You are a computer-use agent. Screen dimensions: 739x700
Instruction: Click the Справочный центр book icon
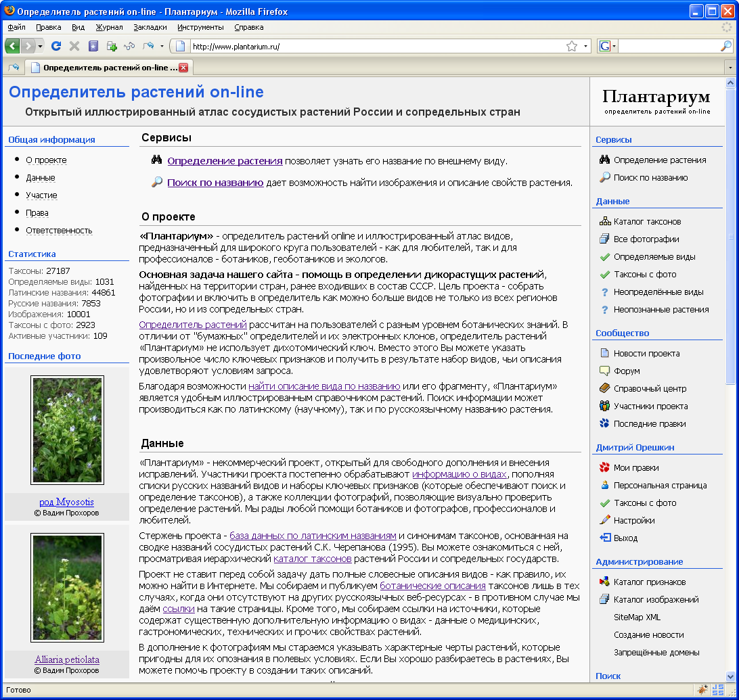605,388
